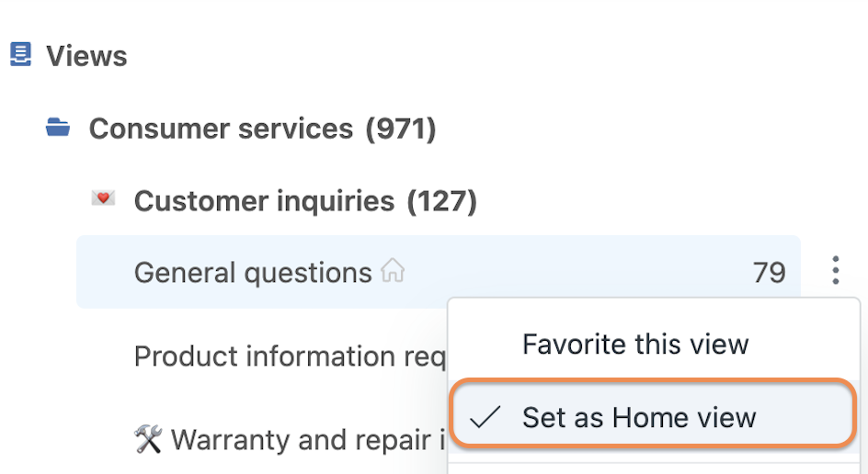Toggle the checkmark beside Set as Home view
The height and width of the screenshot is (474, 868).
click(x=485, y=418)
